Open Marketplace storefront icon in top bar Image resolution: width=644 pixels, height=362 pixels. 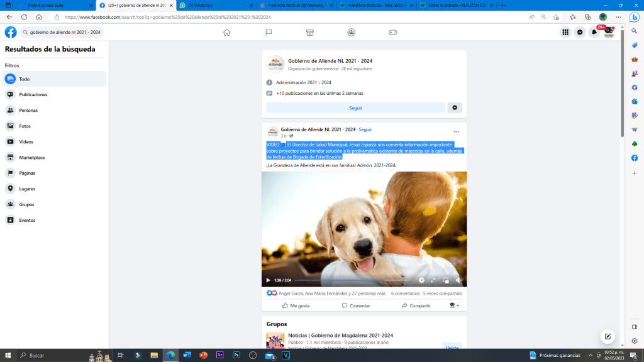(309, 32)
